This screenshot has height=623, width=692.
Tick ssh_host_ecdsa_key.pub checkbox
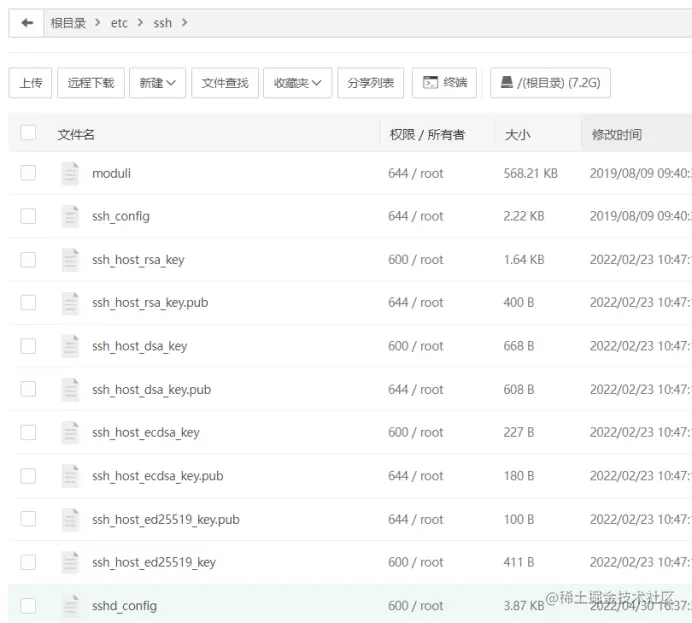(28, 476)
